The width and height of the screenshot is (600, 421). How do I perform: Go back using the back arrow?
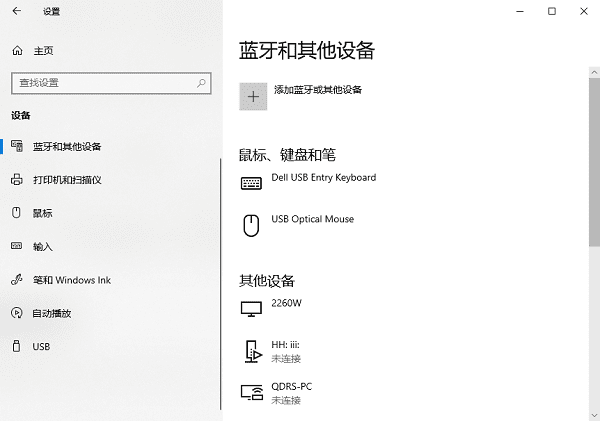click(16, 11)
